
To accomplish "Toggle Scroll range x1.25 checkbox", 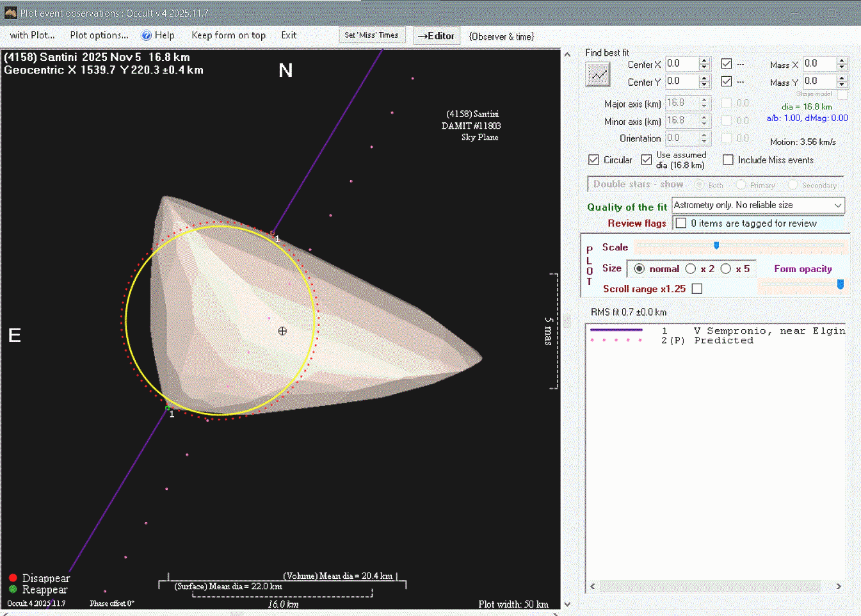I will pos(697,289).
